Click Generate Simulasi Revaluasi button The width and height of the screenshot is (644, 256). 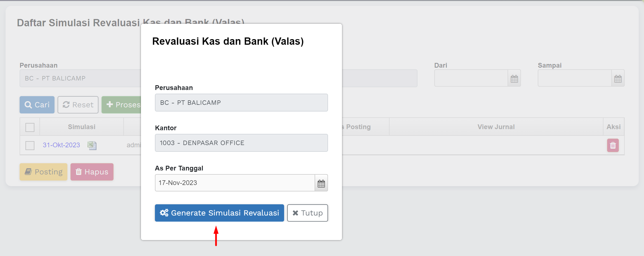pyautogui.click(x=219, y=213)
